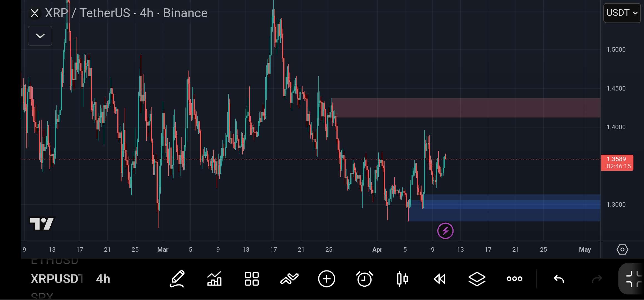This screenshot has width=644, height=300.
Task: Open chart settings near the time axis
Action: click(622, 249)
